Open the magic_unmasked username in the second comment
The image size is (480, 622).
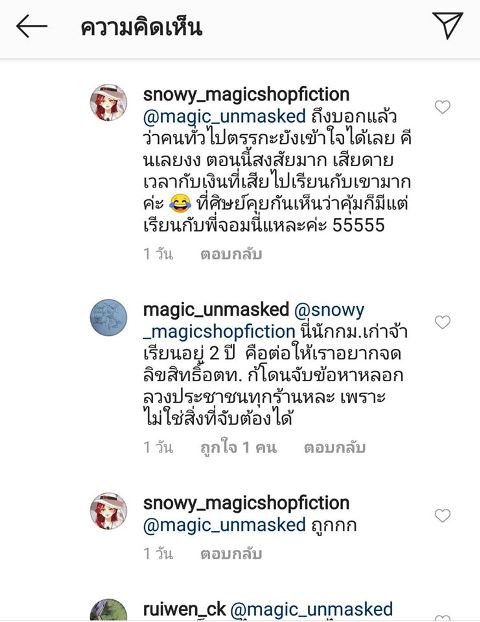(x=216, y=310)
